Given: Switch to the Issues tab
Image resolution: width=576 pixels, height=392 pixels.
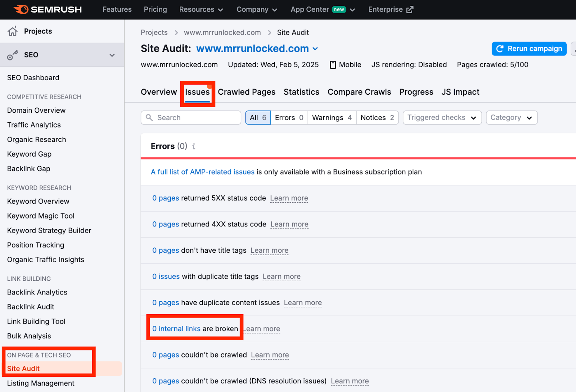Looking at the screenshot, I should tap(197, 92).
